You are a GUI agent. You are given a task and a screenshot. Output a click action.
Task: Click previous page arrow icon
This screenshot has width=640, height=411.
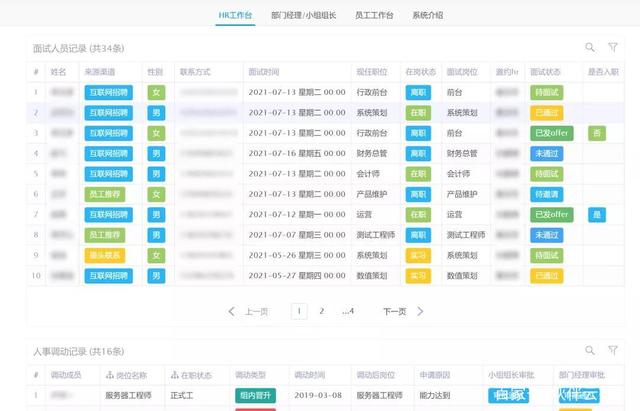point(232,312)
